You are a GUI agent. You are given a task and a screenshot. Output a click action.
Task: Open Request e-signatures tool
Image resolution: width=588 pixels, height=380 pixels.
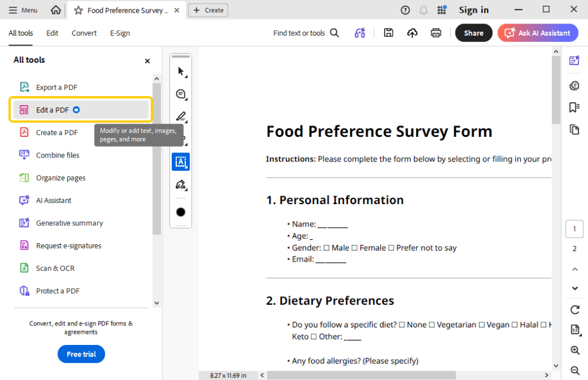click(x=80, y=245)
